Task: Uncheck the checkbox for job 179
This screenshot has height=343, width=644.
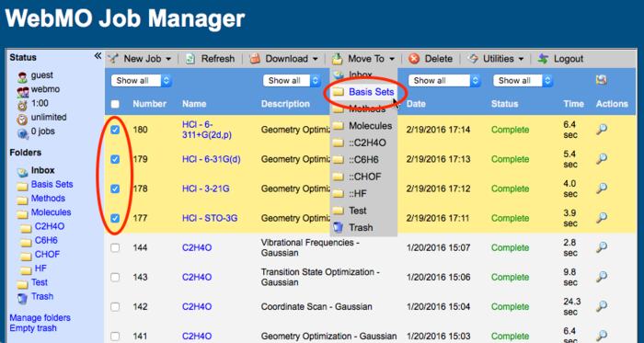Action: tap(115, 159)
